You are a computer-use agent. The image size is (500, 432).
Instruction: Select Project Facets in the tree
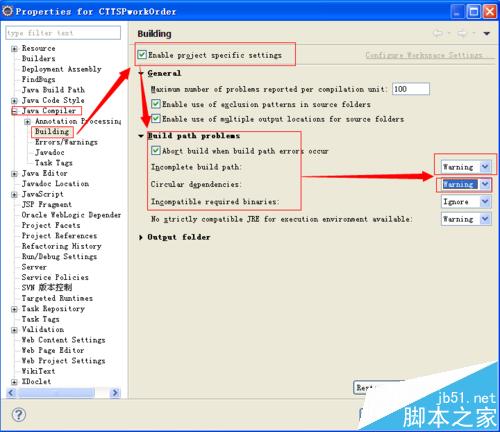[51, 225]
